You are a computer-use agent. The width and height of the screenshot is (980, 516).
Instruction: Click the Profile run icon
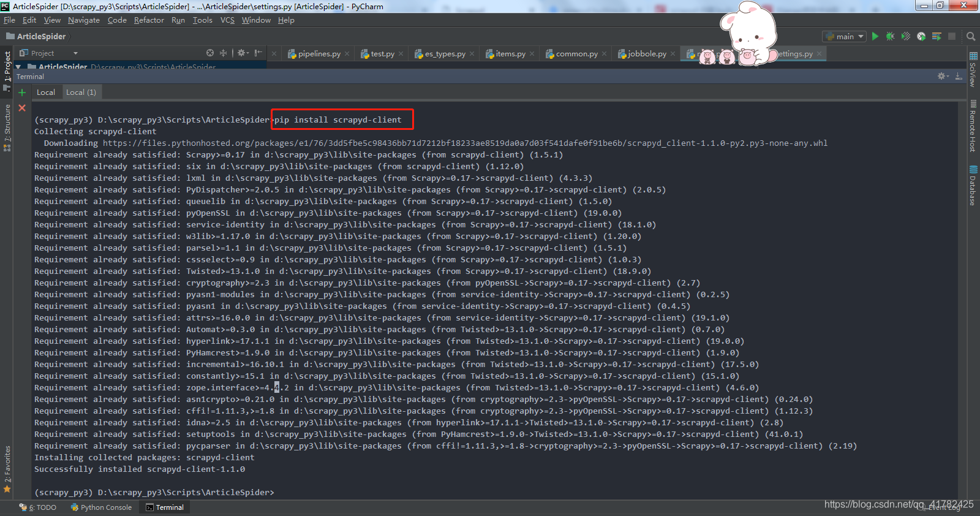pos(921,37)
